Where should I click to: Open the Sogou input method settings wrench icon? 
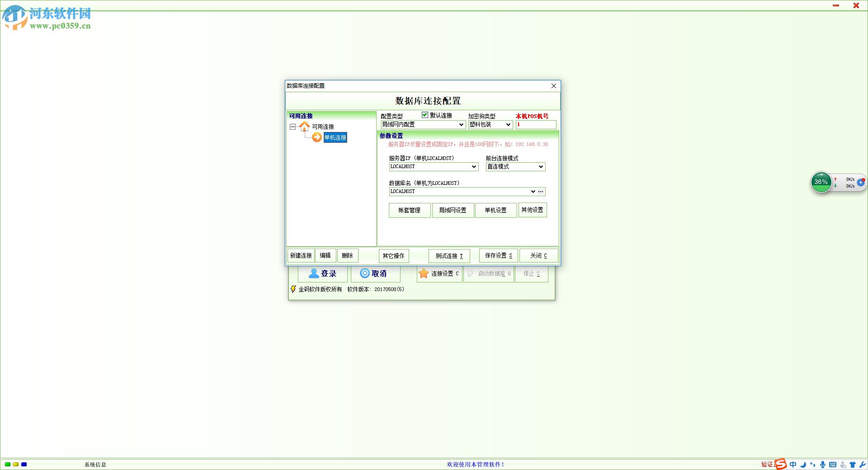(863, 464)
